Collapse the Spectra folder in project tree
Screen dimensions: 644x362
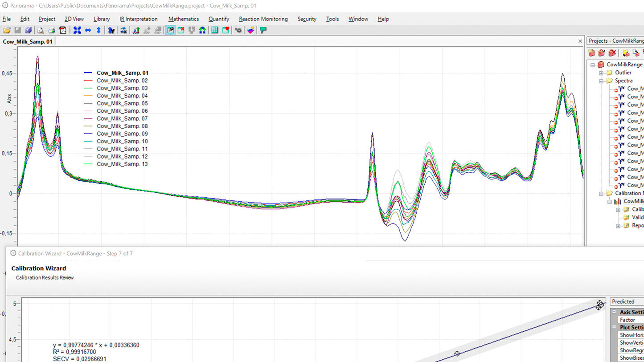(x=601, y=81)
